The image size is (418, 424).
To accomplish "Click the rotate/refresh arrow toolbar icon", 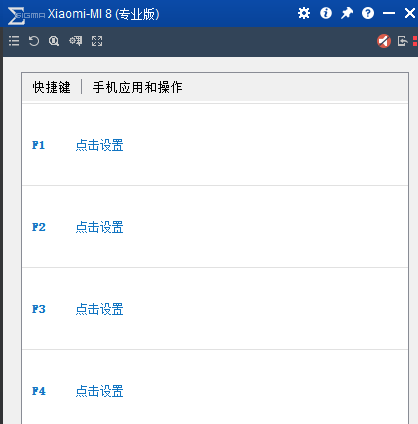I will coord(34,41).
